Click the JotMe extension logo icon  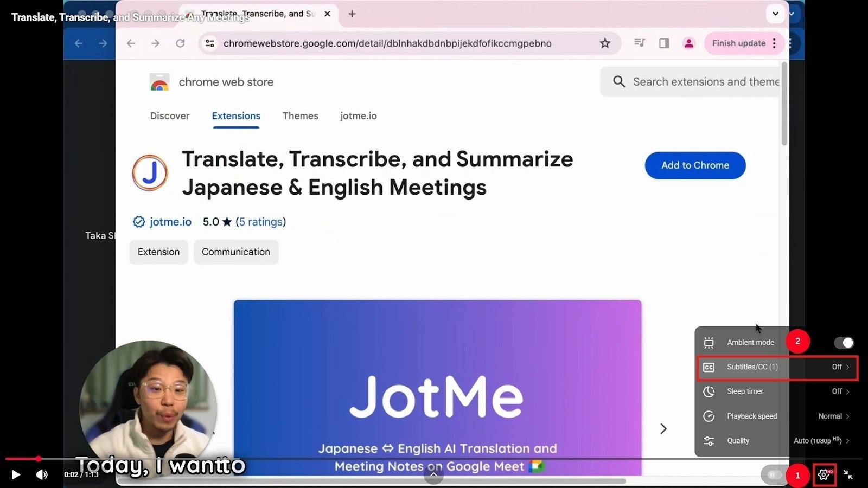coord(149,173)
